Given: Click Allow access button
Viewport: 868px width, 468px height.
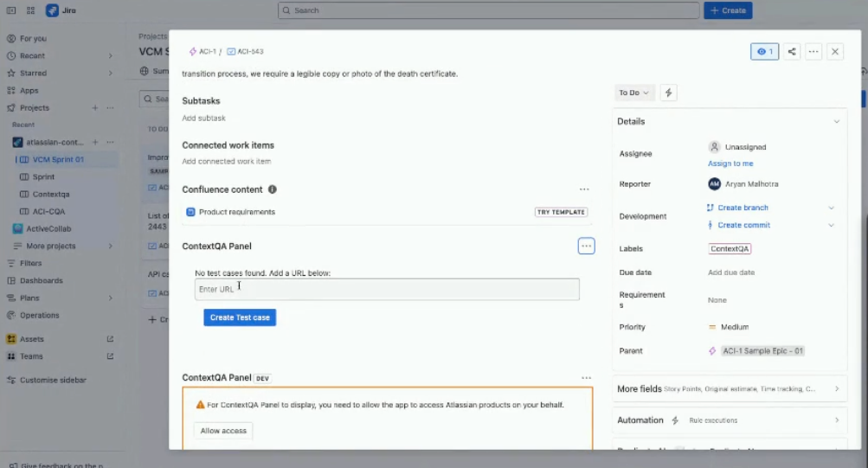Looking at the screenshot, I should click(x=223, y=431).
